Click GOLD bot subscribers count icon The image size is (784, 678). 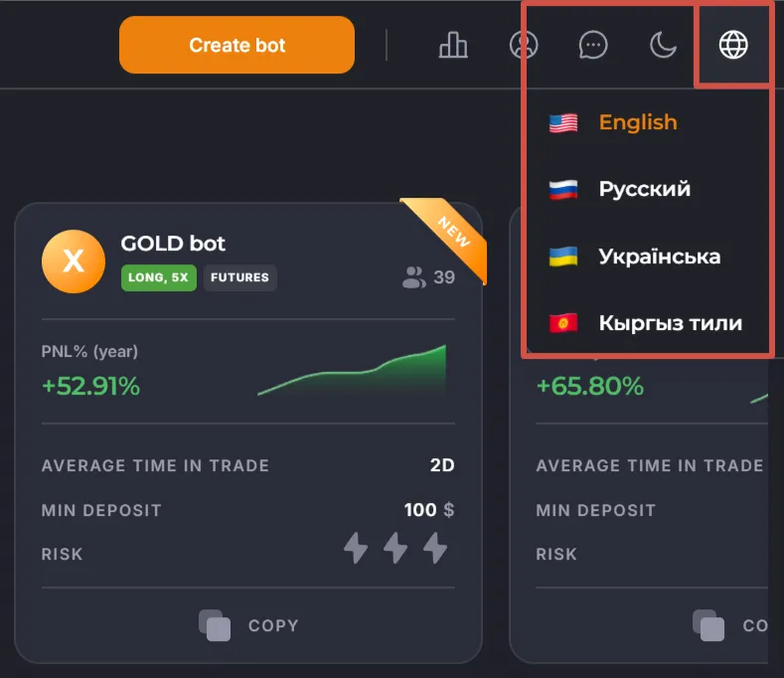pos(414,277)
